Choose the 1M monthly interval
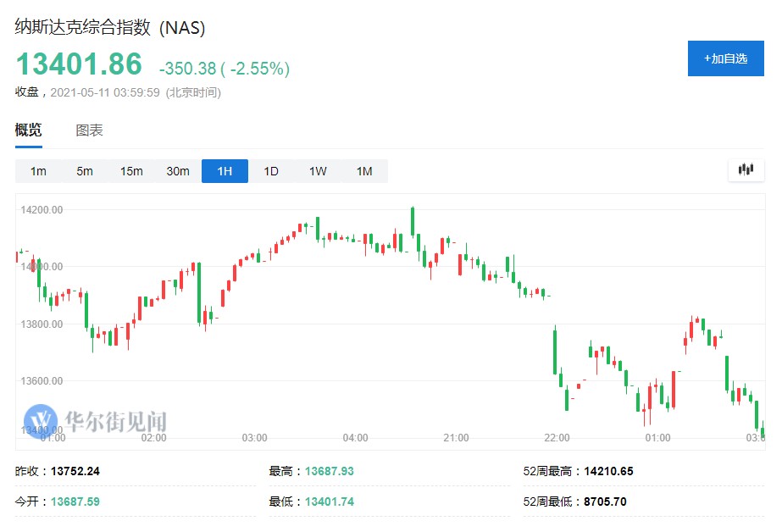The image size is (782, 532). point(364,171)
